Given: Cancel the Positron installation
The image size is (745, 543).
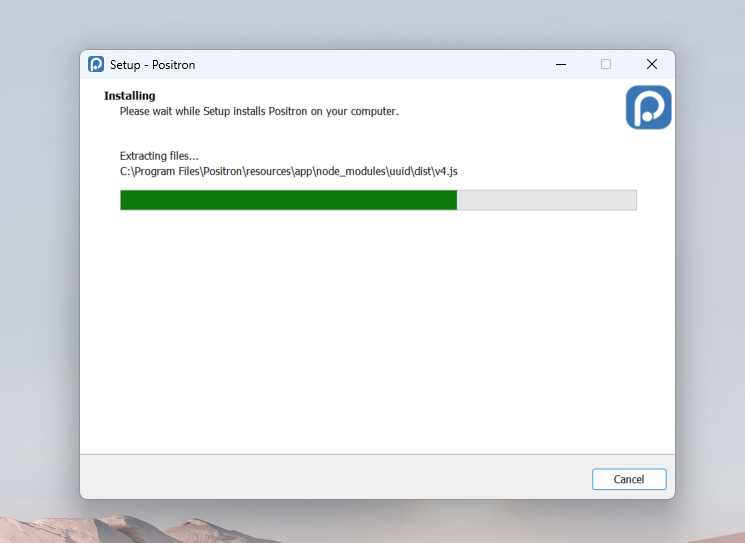Looking at the screenshot, I should (628, 479).
